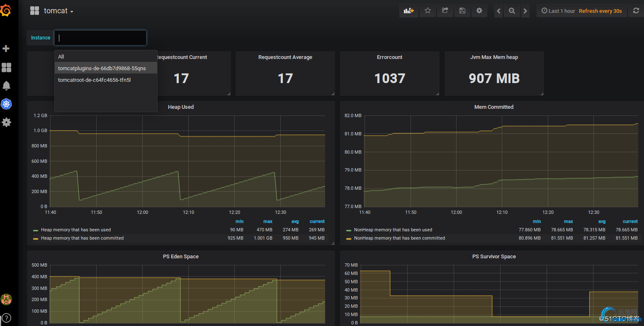Click 81.551 MB current value in NonHeap legend

(627, 238)
